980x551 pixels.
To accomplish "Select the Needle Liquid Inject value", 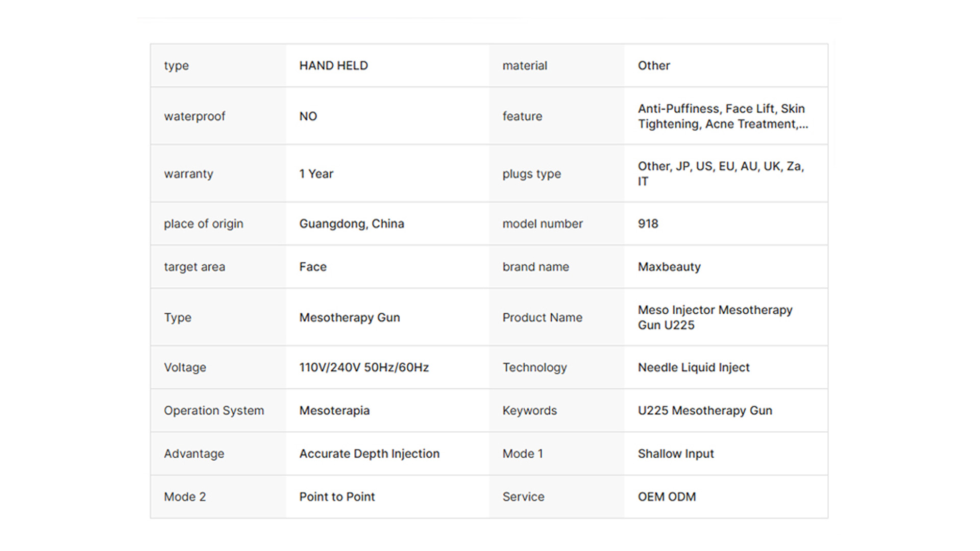I will pyautogui.click(x=693, y=367).
